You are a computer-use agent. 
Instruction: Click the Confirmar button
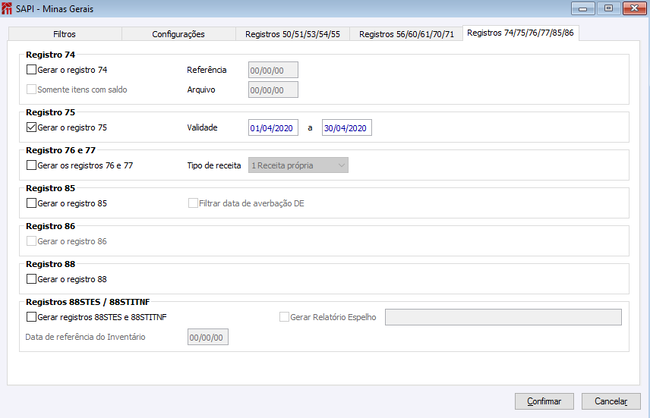click(544, 401)
